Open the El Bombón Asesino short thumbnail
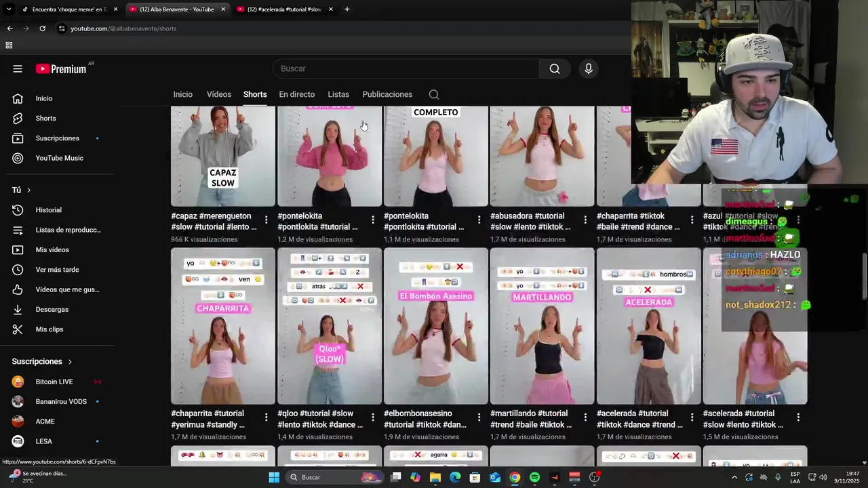Viewport: 868px width, 488px height. coord(436,326)
